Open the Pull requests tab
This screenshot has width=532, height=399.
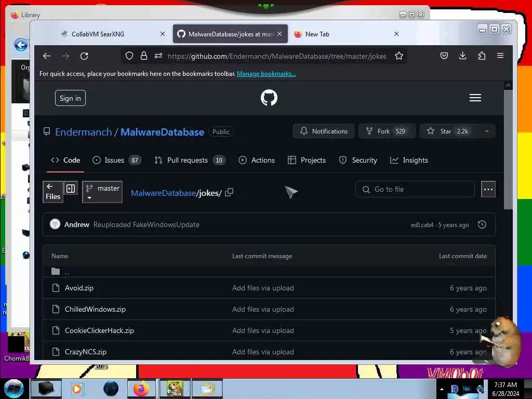point(190,160)
